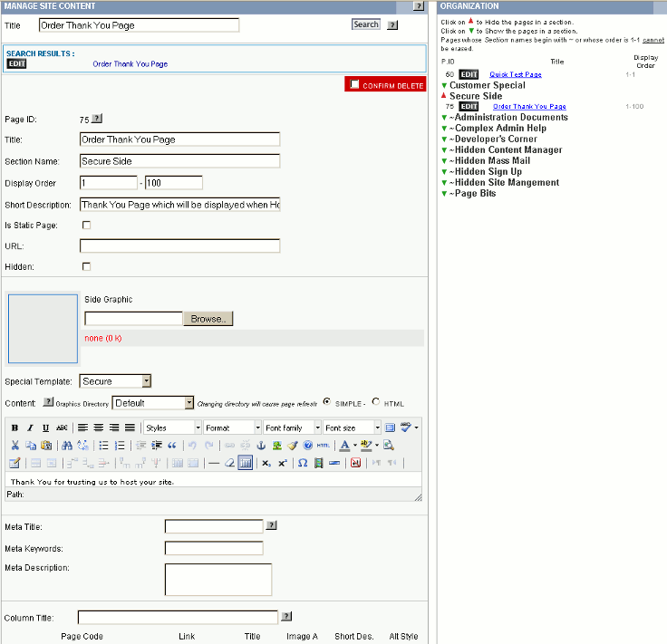Screen dimensions: 667x644
Task: Insert a new table
Action: tap(14, 463)
